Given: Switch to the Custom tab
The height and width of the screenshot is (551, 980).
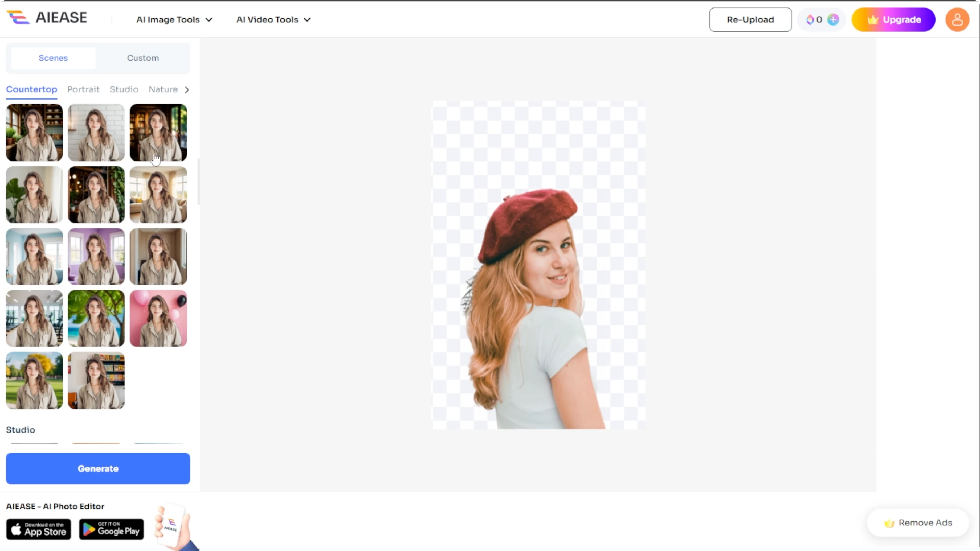Looking at the screenshot, I should [x=143, y=58].
